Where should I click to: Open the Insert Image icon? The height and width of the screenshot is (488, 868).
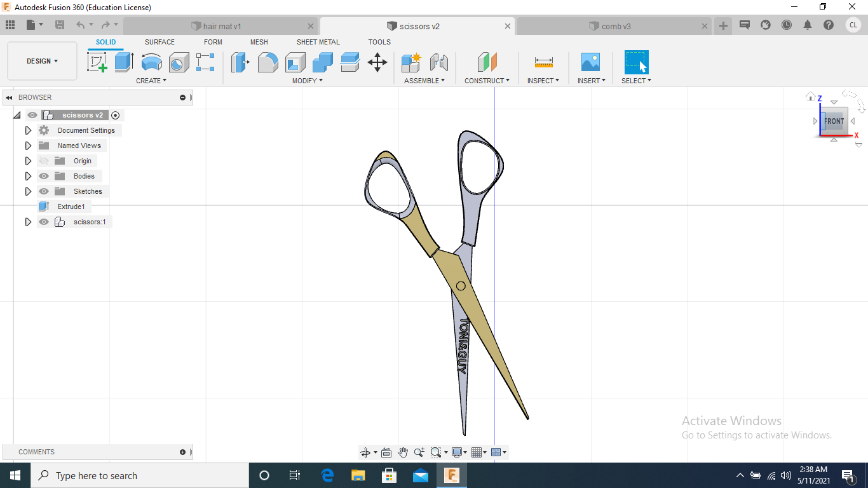[590, 62]
